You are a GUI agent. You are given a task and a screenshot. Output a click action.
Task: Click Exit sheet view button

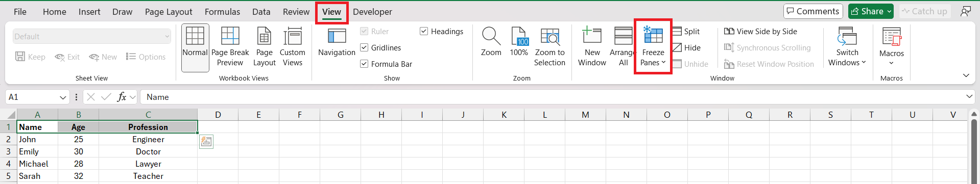pyautogui.click(x=67, y=57)
